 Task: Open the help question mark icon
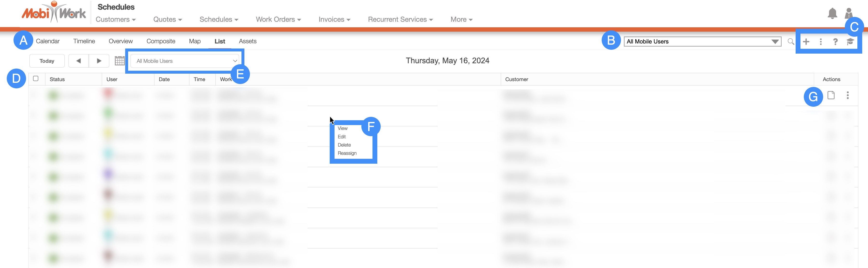click(835, 42)
